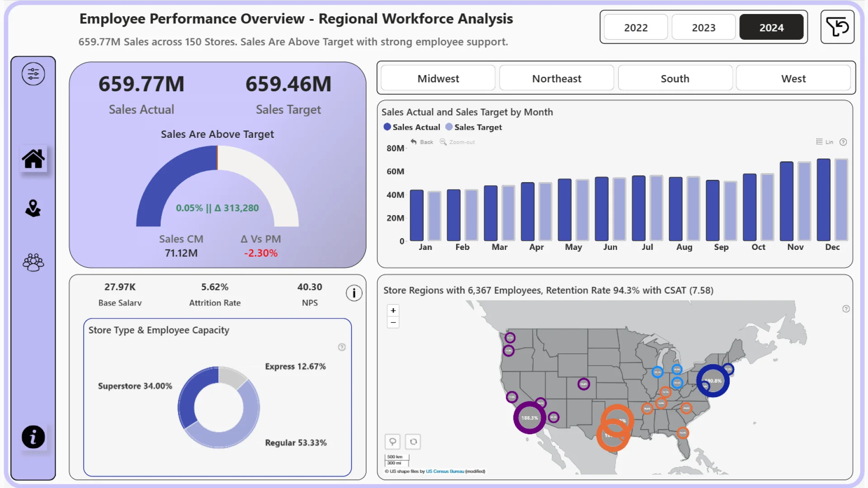Filter by the Midwest region
This screenshot has height=488, width=868.
438,79
